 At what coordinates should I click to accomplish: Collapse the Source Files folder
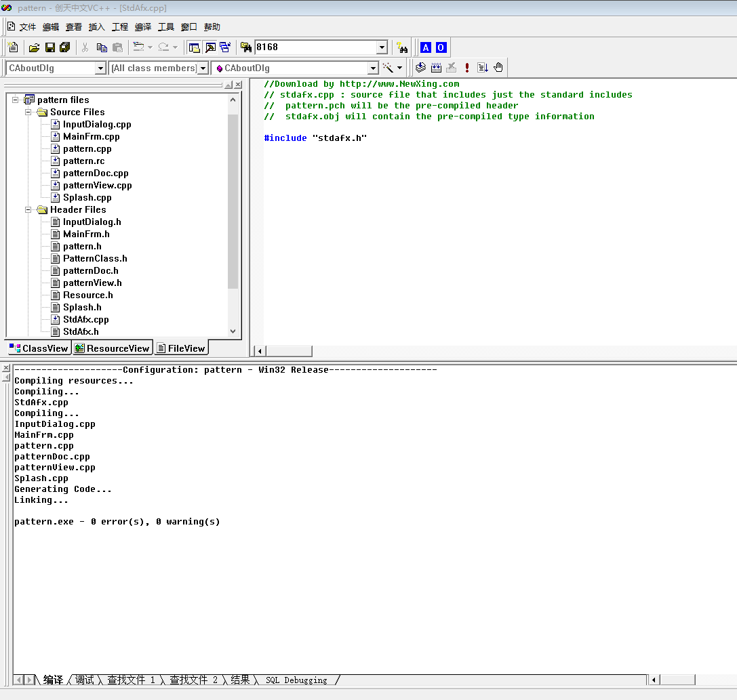29,112
